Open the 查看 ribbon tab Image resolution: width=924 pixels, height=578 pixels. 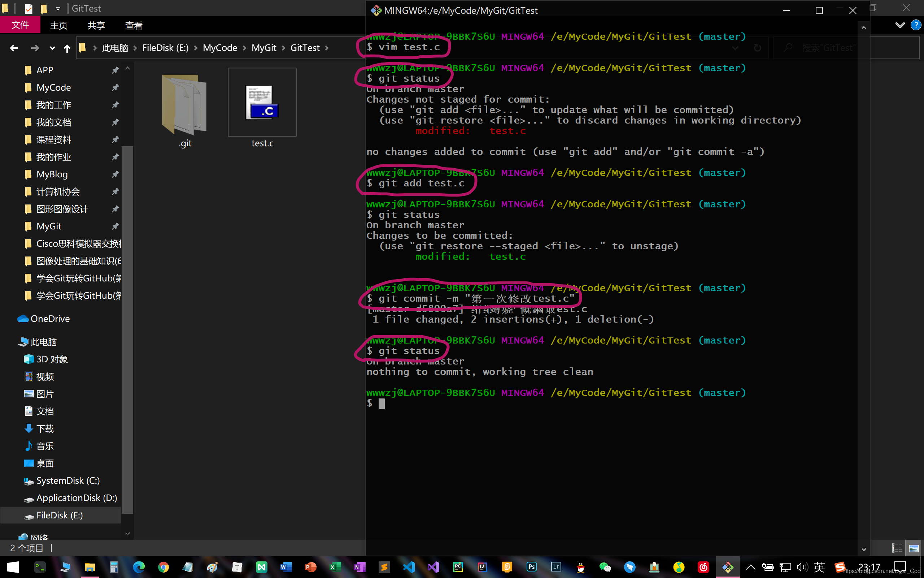134,26
